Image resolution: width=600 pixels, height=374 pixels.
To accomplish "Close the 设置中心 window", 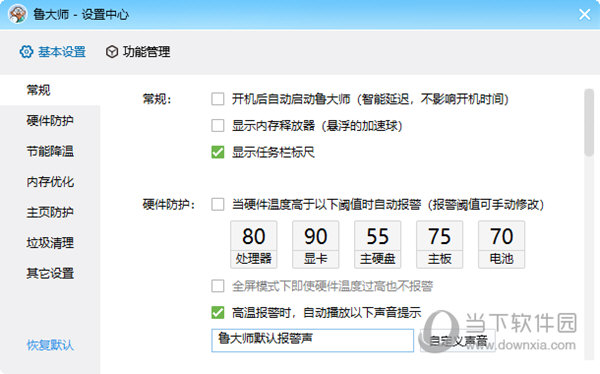I will pyautogui.click(x=584, y=15).
